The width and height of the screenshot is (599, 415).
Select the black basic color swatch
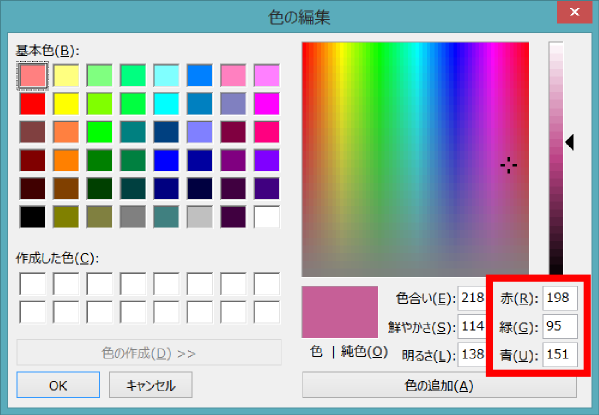(x=32, y=217)
